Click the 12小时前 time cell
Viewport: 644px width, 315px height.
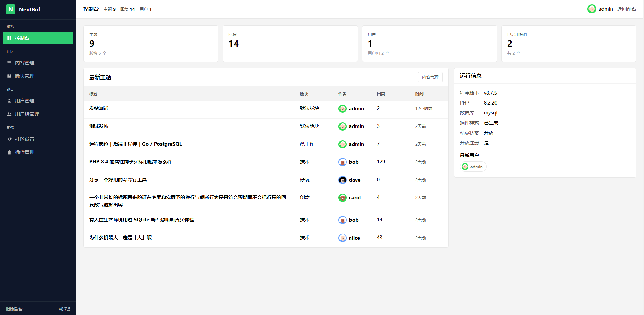click(x=424, y=108)
